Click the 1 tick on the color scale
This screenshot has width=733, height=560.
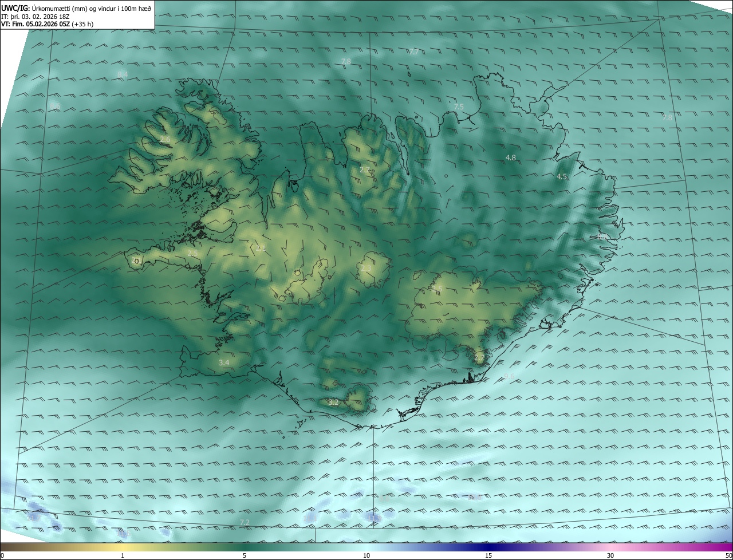click(x=123, y=556)
